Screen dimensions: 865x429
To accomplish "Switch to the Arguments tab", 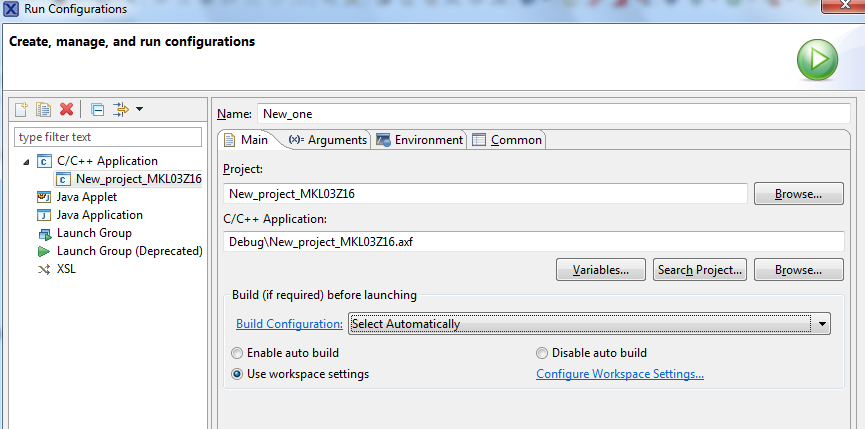I will click(328, 140).
